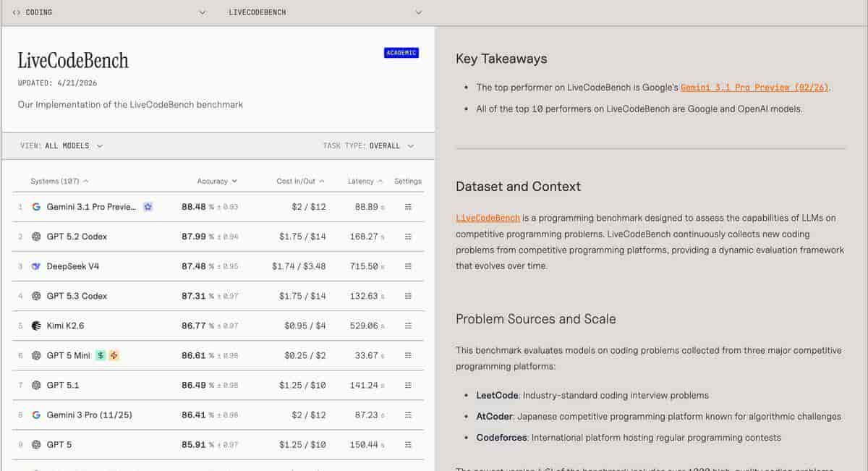The image size is (868, 471).
Task: Click the 87.48 accuracy value
Action: coord(194,266)
